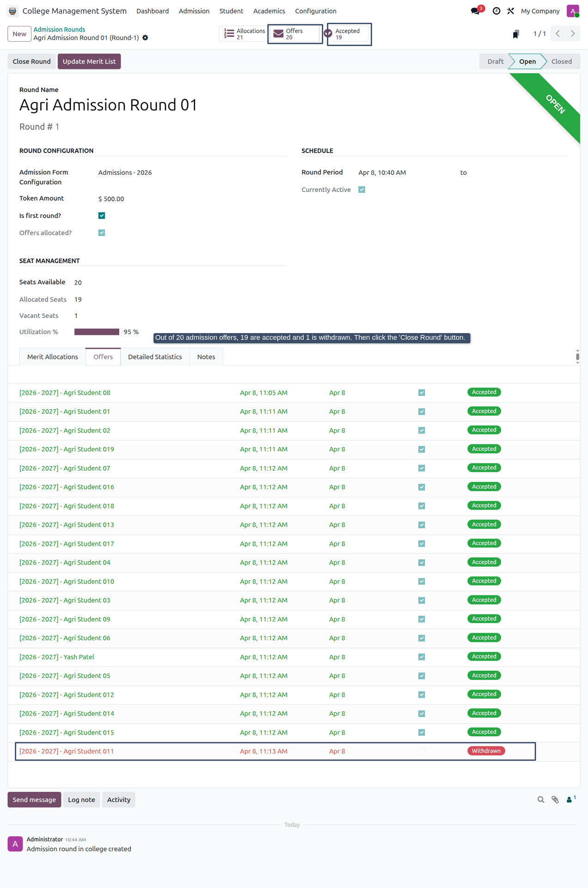Open the activities clock icon
This screenshot has height=888, width=588.
click(496, 11)
